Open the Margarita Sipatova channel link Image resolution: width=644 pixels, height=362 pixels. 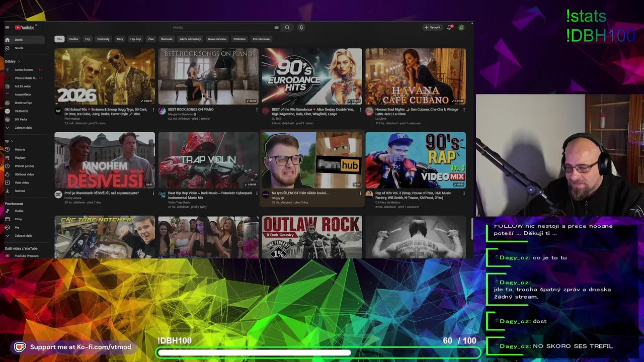pos(180,114)
